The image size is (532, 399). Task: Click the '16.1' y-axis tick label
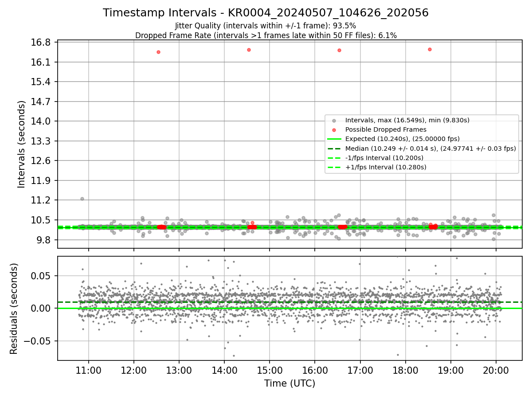pos(41,62)
